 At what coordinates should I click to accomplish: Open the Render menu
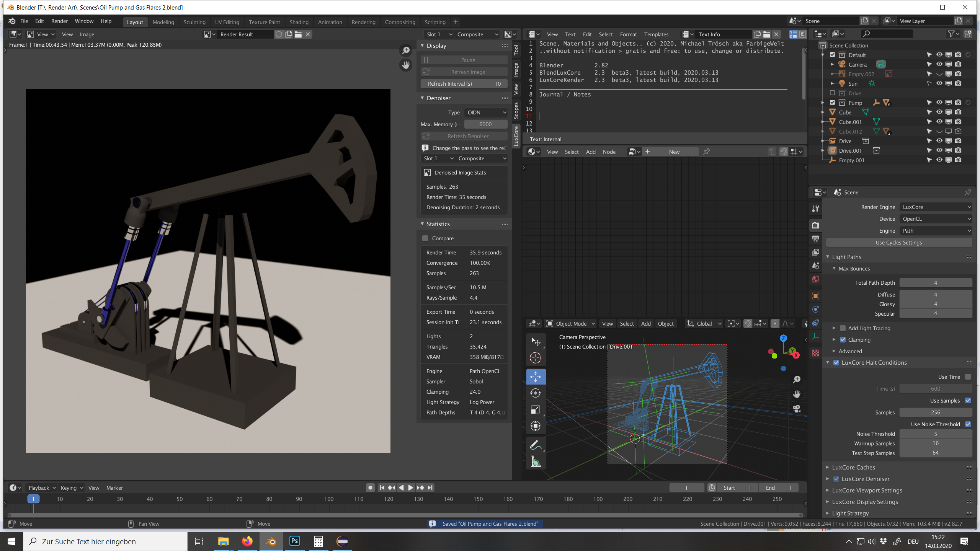(59, 21)
